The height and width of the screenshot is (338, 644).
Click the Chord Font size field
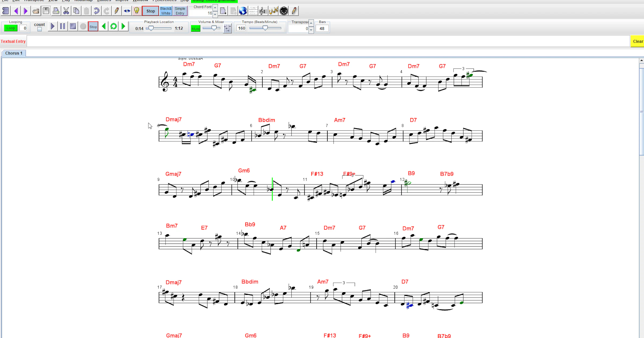pos(201,13)
